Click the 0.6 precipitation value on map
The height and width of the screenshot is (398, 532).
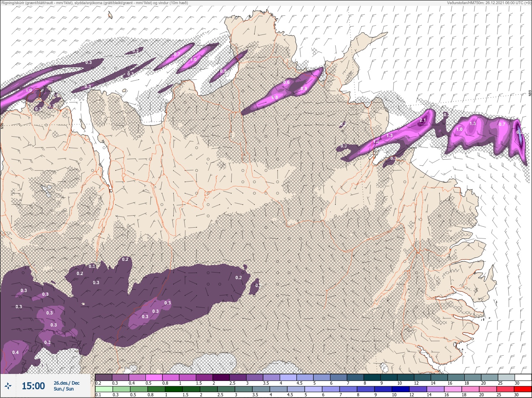point(286,82)
